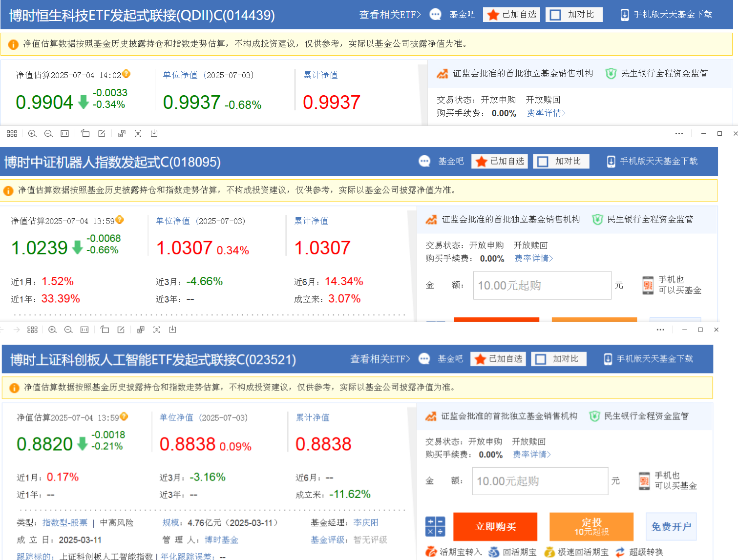Screen dimensions: 738x560
Task: Open more options above 博时中证机器人 page
Action: click(x=679, y=133)
